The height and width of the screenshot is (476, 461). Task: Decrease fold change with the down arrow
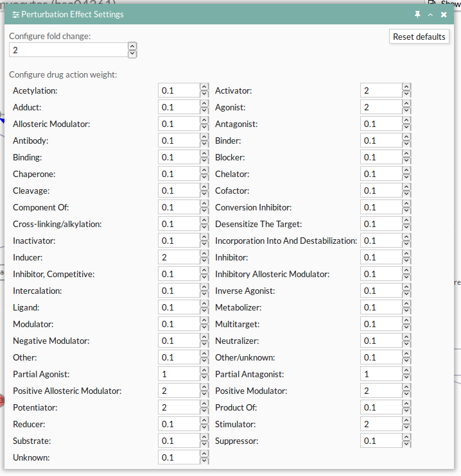point(132,54)
